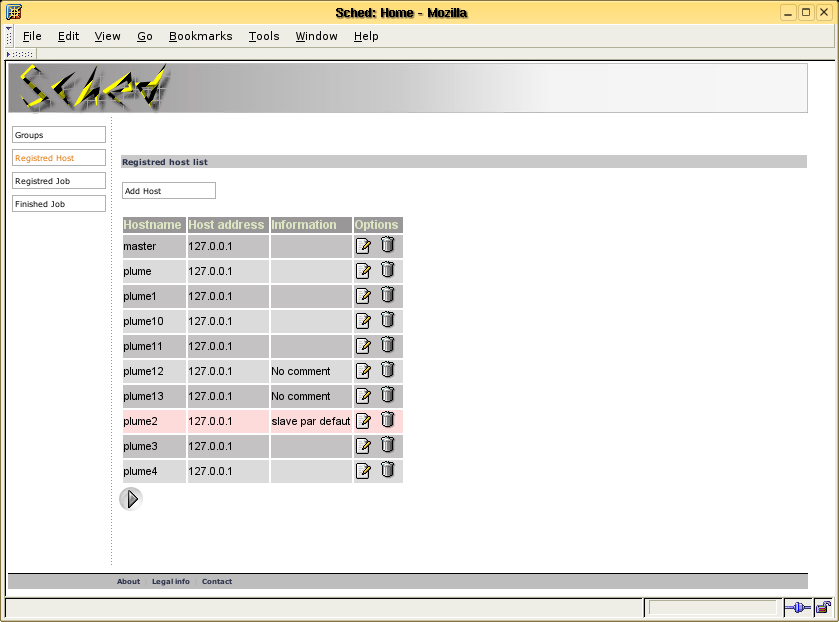
Task: Click the Legal info footer link
Action: [170, 581]
